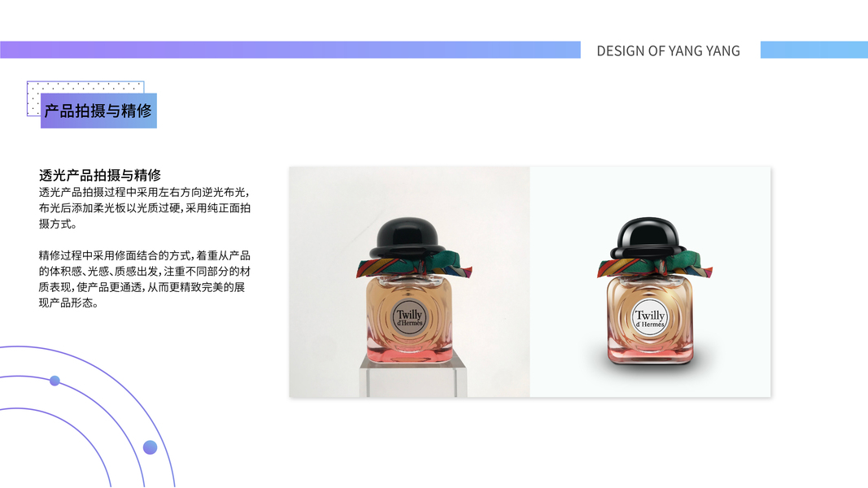The height and width of the screenshot is (488, 868).
Task: Click the black bowler hat cap, left bottle
Action: tap(408, 237)
